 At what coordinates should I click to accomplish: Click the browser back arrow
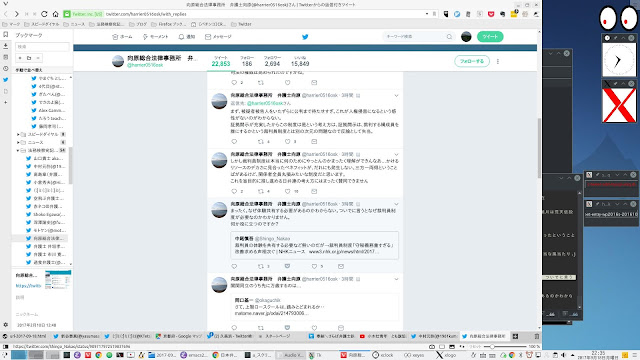click(6, 14)
